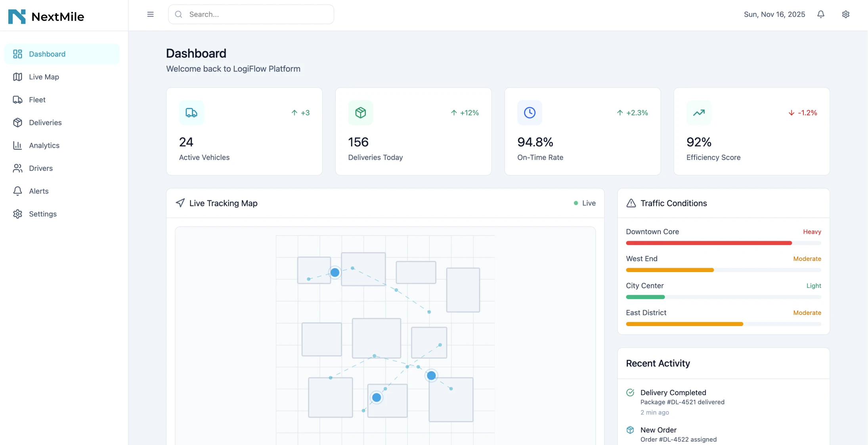Click the Traffic Conditions warning icon

(631, 203)
